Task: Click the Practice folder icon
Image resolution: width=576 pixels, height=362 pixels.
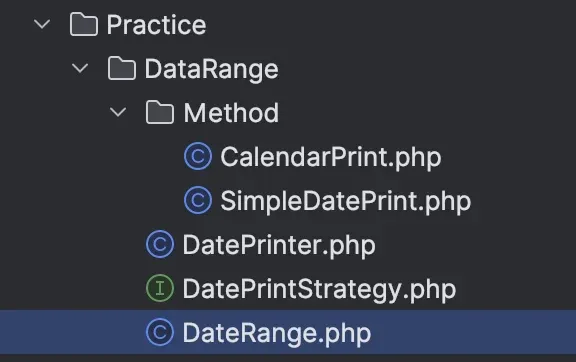Action: coord(84,24)
